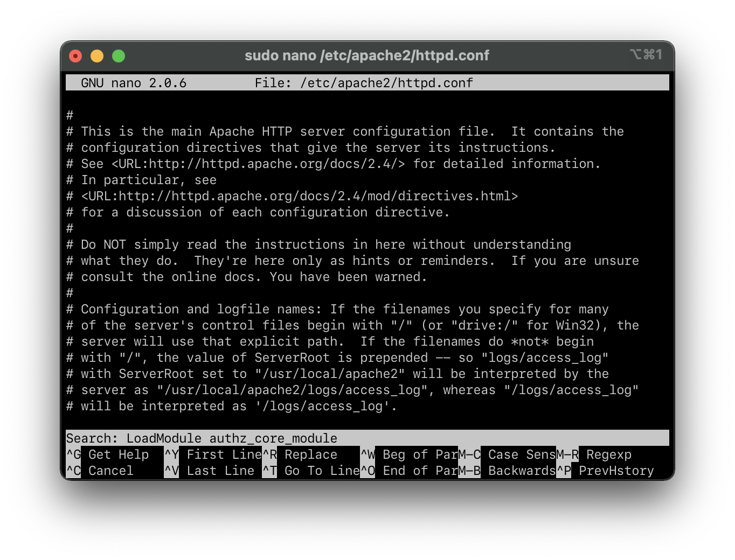
Task: Click the M-C Case Sens shortcut
Action: coord(507,454)
